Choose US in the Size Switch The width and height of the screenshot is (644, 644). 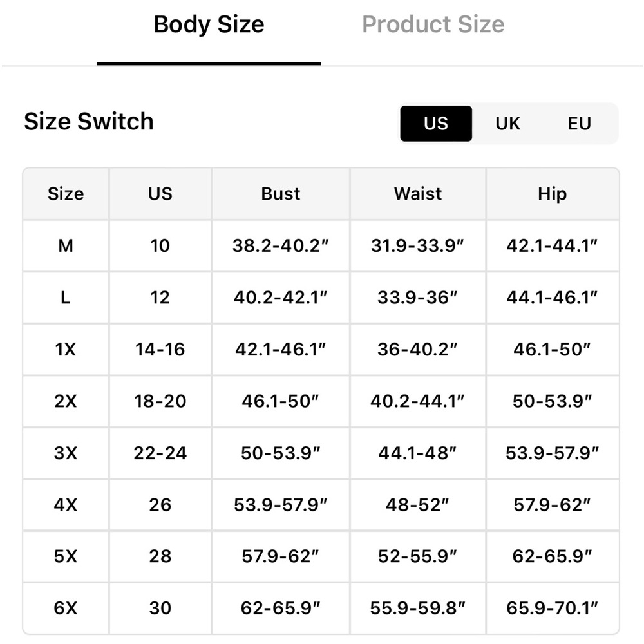coord(436,123)
